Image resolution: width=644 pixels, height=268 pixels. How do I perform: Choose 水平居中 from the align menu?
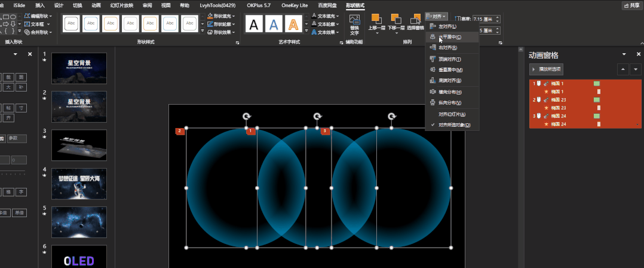point(452,37)
